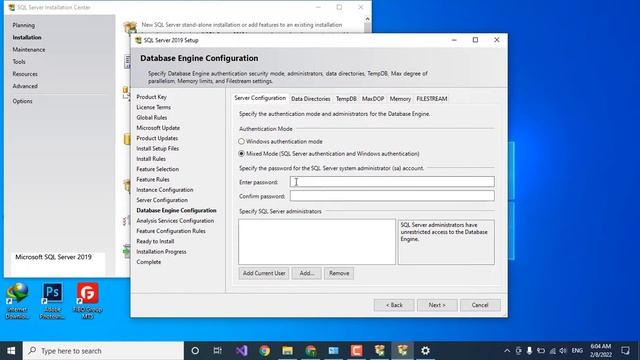Open Settings gear on the taskbar
The width and height of the screenshot is (640, 360).
point(425,351)
